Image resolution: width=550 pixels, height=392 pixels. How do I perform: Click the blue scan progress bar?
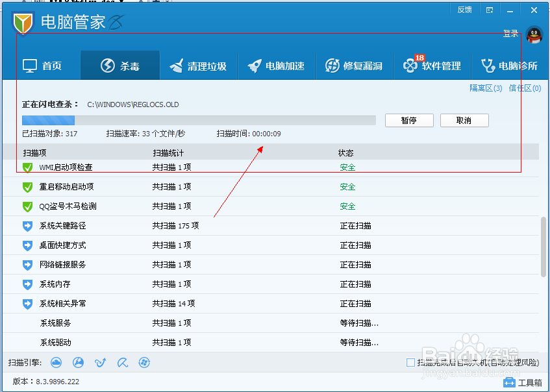[49, 120]
